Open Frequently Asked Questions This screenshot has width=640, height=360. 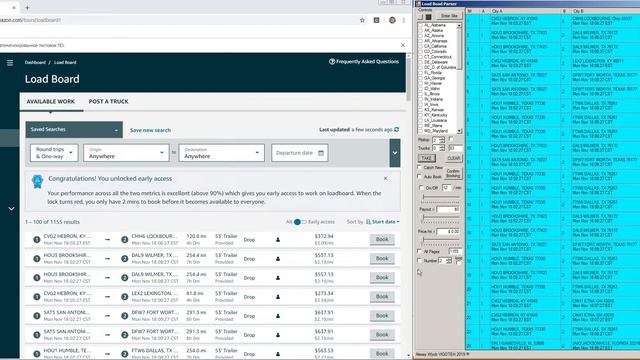tap(367, 62)
